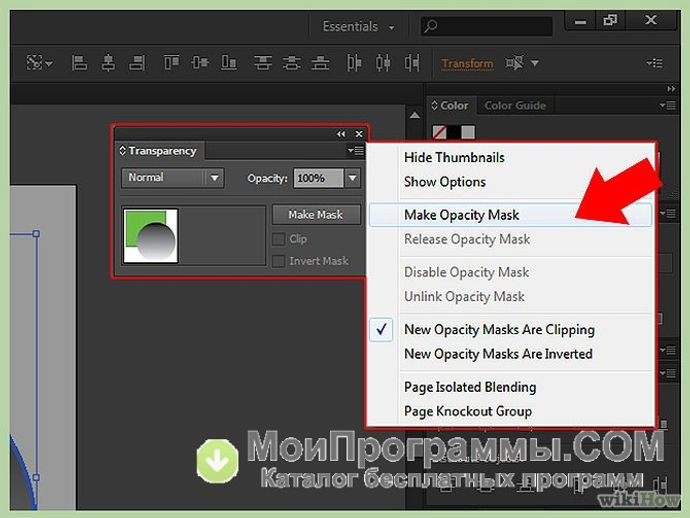Open the Transform link

click(467, 64)
